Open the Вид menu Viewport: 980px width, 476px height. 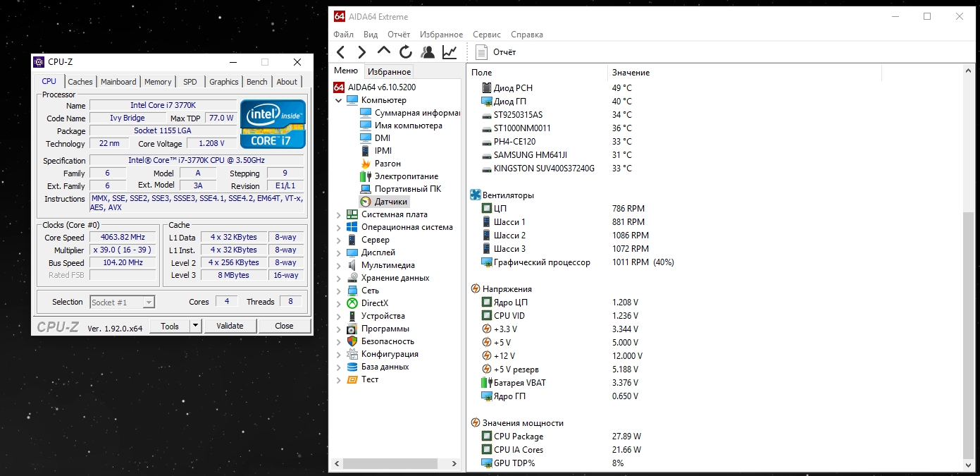(x=371, y=35)
